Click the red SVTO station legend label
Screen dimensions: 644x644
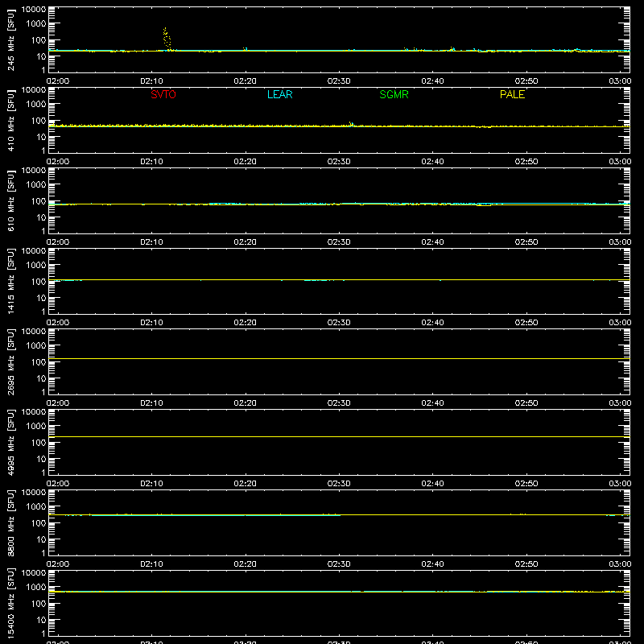163,94
